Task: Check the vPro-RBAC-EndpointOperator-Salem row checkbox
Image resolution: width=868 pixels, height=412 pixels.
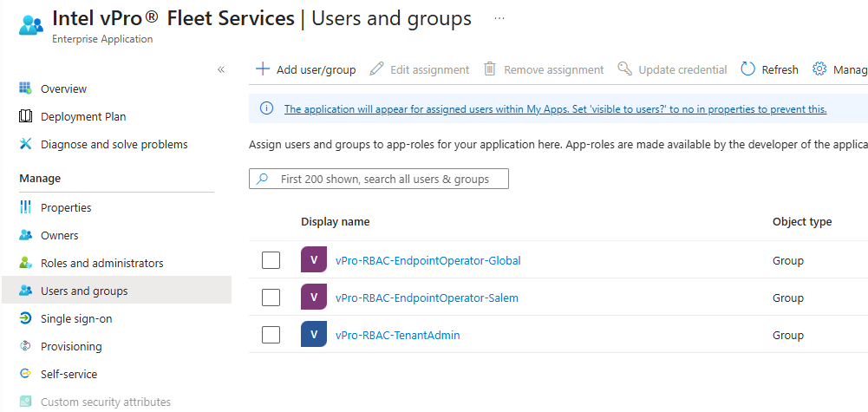Action: (x=271, y=298)
